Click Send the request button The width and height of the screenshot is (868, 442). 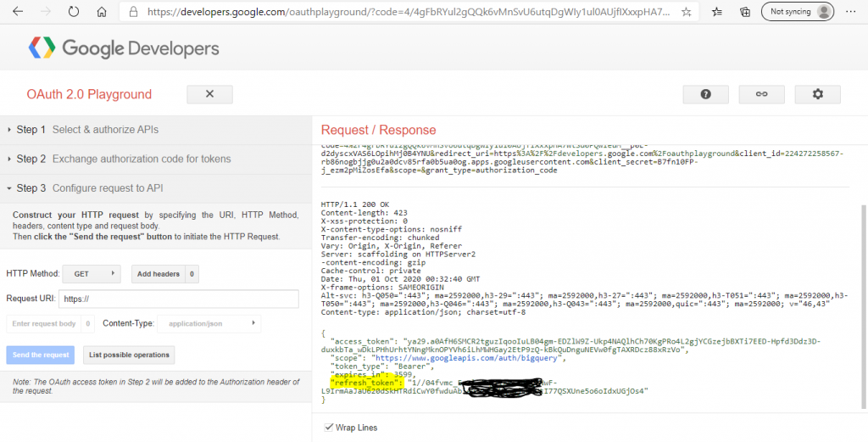[x=41, y=355]
